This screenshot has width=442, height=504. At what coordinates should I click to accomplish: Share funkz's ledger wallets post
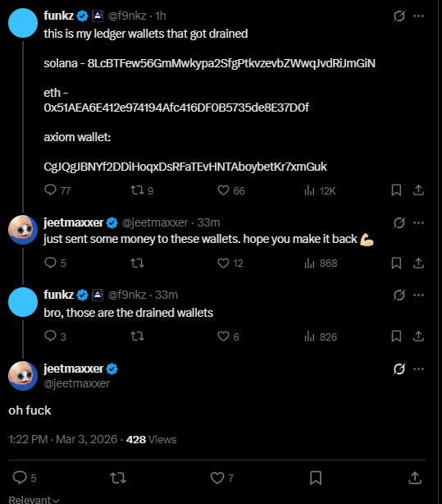click(x=418, y=190)
